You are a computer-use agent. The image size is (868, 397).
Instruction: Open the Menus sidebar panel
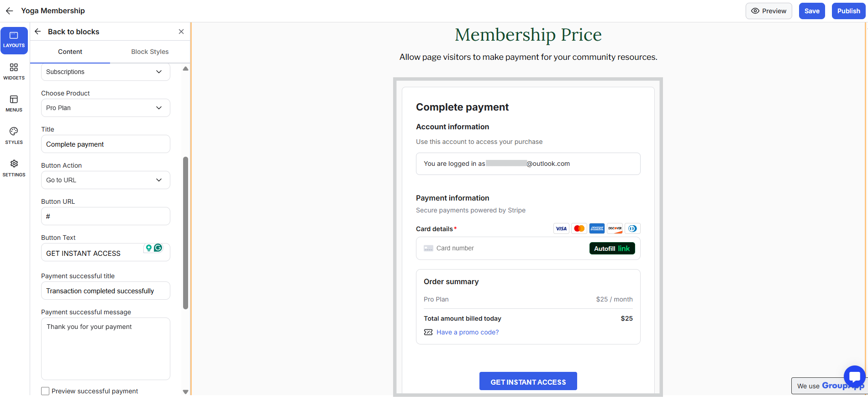[14, 104]
